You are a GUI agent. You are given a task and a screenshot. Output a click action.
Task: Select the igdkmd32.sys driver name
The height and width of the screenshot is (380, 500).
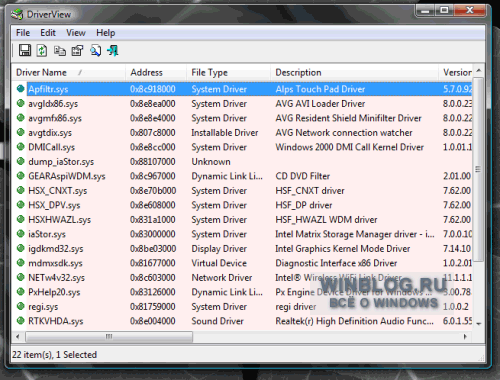(56, 249)
